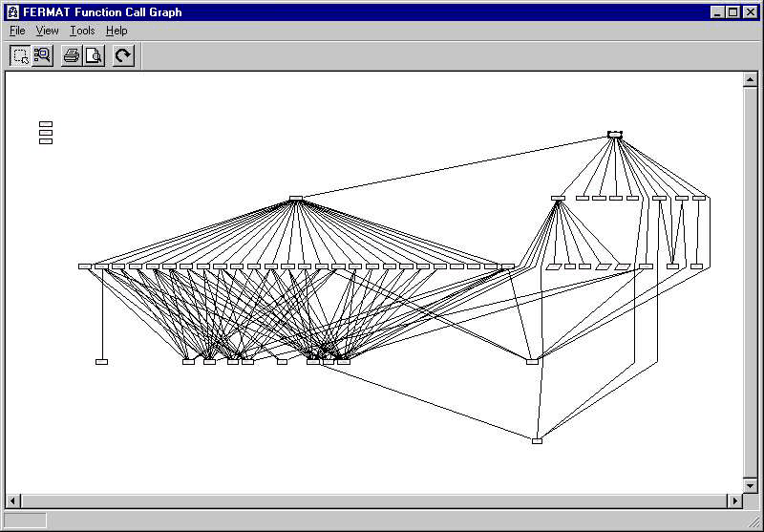764x532 pixels.
Task: Minimize the FERMAT window
Action: coord(718,12)
